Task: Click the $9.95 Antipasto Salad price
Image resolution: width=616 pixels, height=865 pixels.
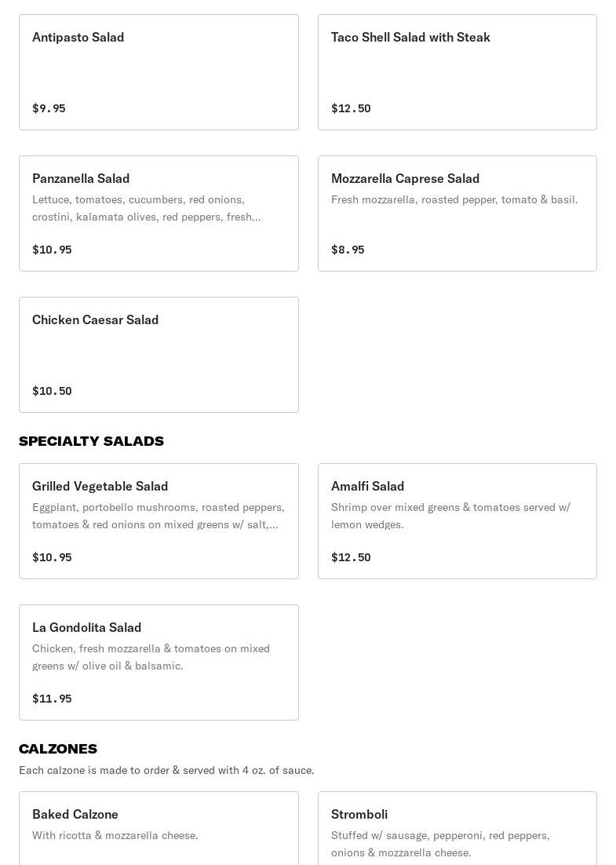Action: [49, 108]
